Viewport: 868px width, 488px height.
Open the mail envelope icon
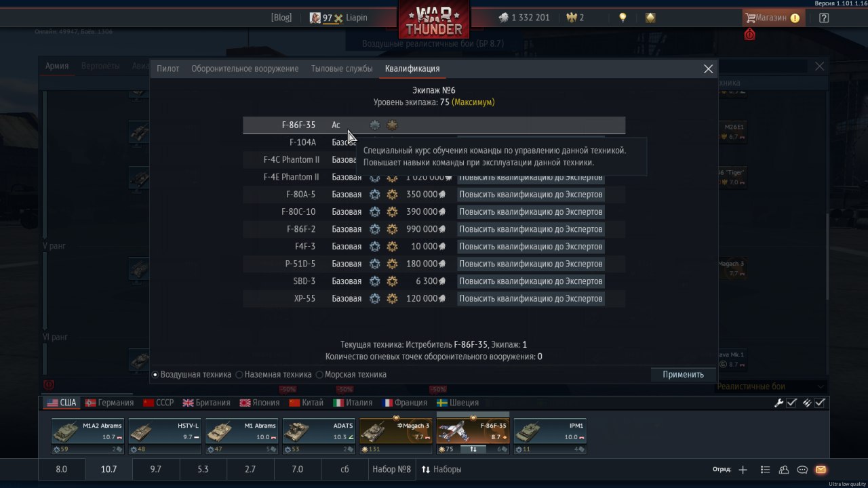pyautogui.click(x=821, y=470)
